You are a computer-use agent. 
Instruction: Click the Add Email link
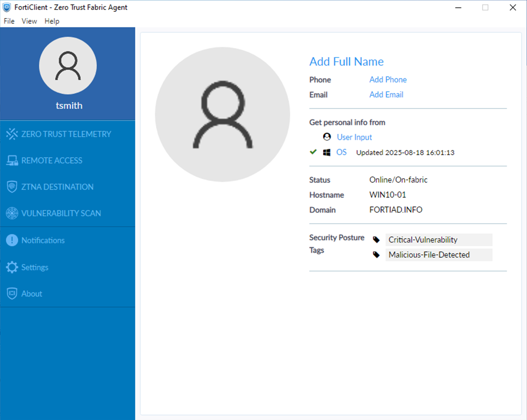click(386, 95)
